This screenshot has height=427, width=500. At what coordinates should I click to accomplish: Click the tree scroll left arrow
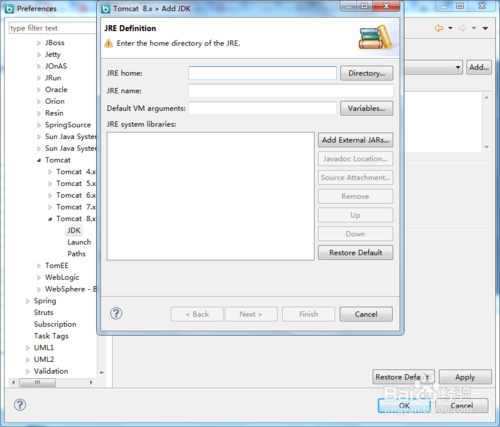[x=13, y=382]
